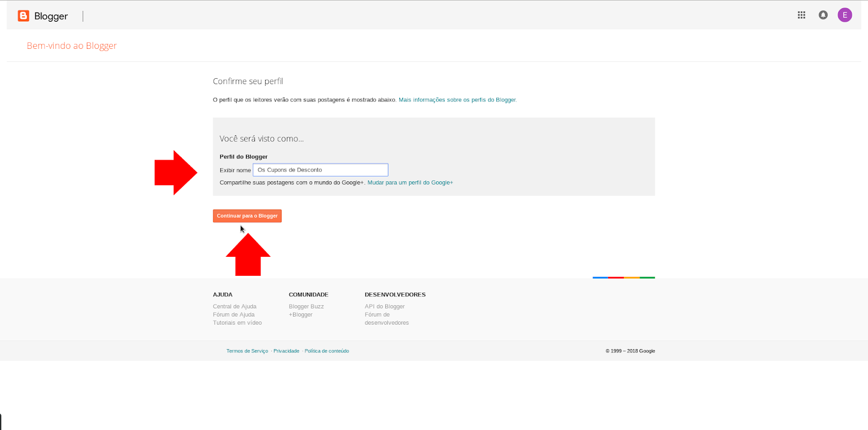Open Central de Ajuda link
Viewport: 868px width, 430px height.
[x=235, y=307]
